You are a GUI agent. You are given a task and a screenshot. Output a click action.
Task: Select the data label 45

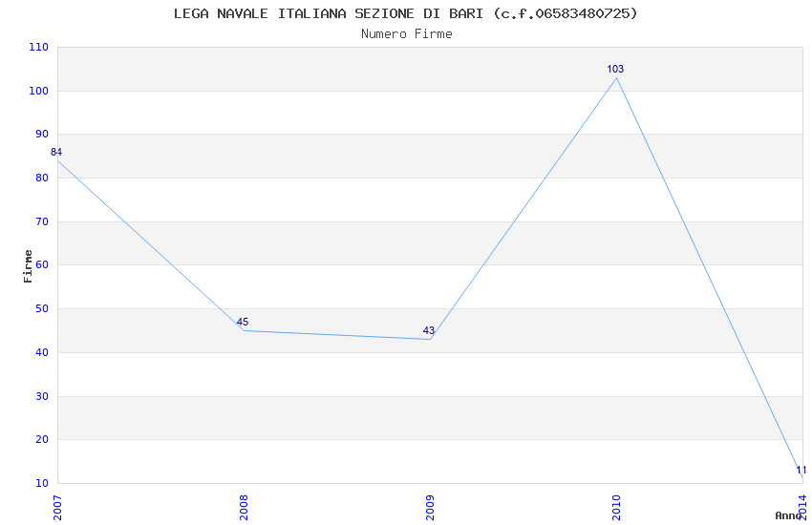[243, 323]
